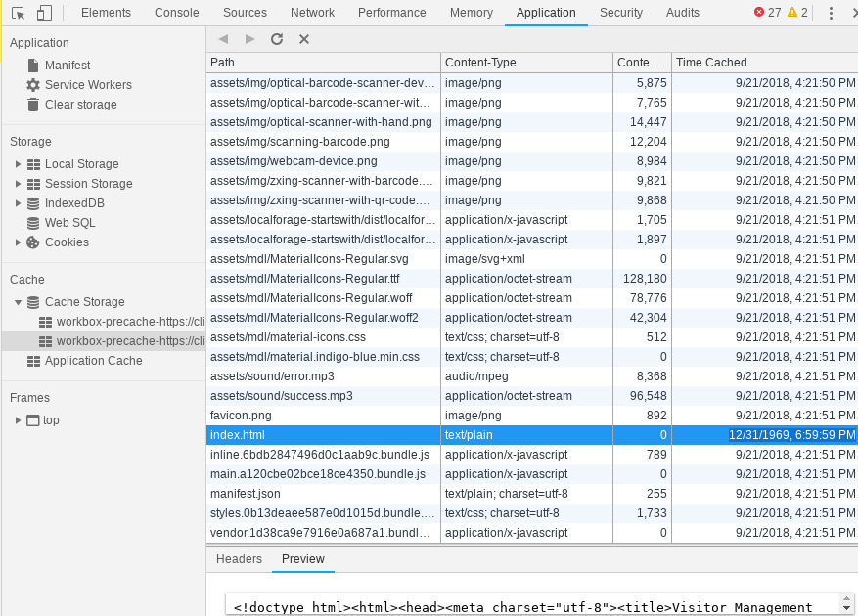Open console errors via the red 27 badge
The width and height of the screenshot is (858, 616).
(x=765, y=13)
